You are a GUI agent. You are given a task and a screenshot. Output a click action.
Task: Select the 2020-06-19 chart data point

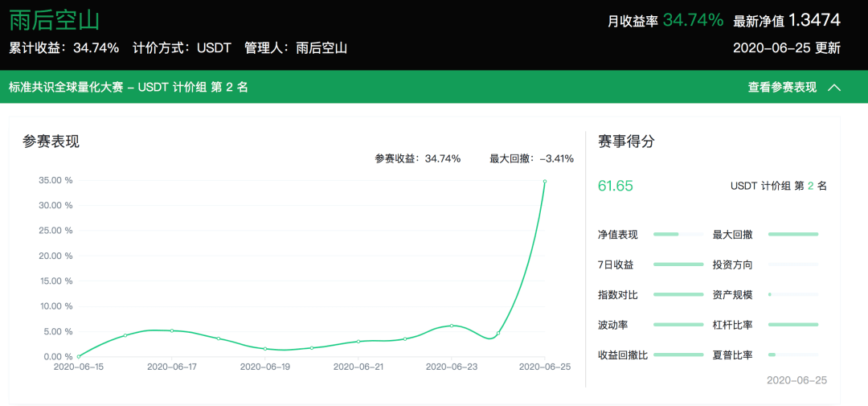[265, 349]
